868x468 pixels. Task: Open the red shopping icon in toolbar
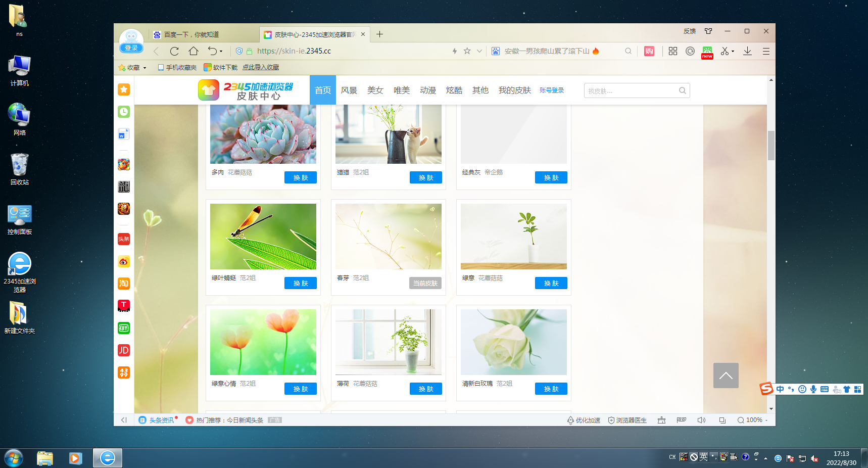[x=649, y=51]
